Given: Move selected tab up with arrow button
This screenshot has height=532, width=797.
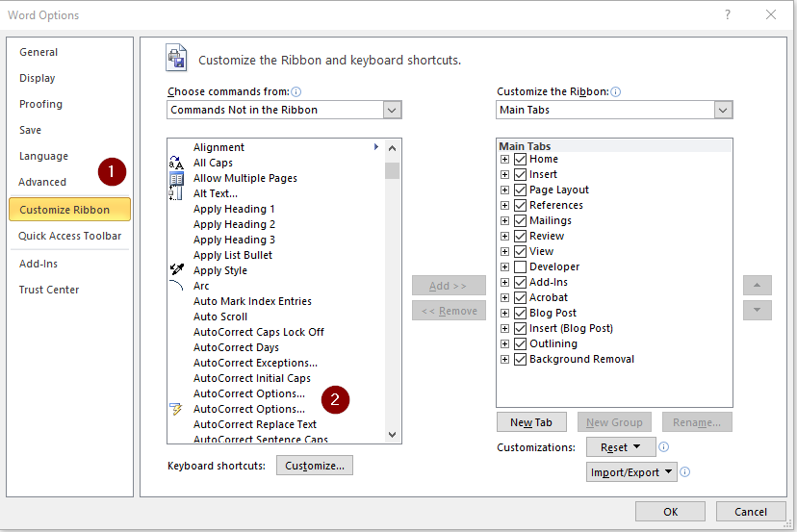Looking at the screenshot, I should point(757,286).
